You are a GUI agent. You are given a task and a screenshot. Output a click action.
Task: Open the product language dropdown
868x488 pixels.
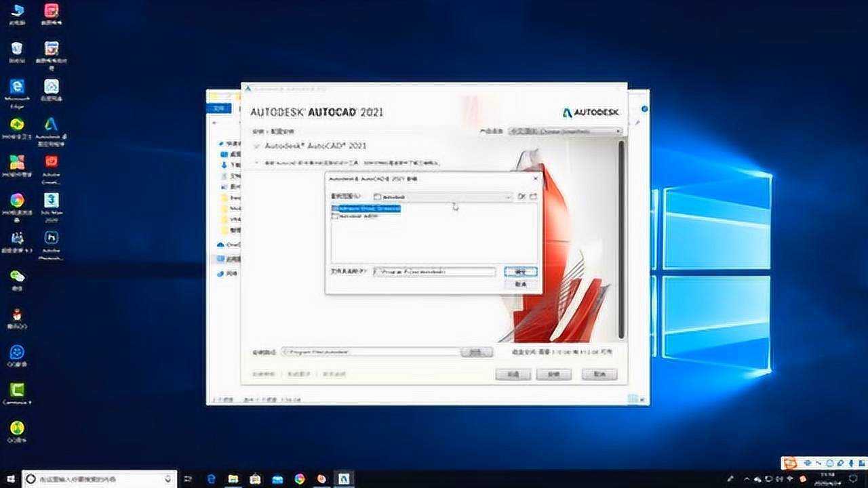[565, 131]
